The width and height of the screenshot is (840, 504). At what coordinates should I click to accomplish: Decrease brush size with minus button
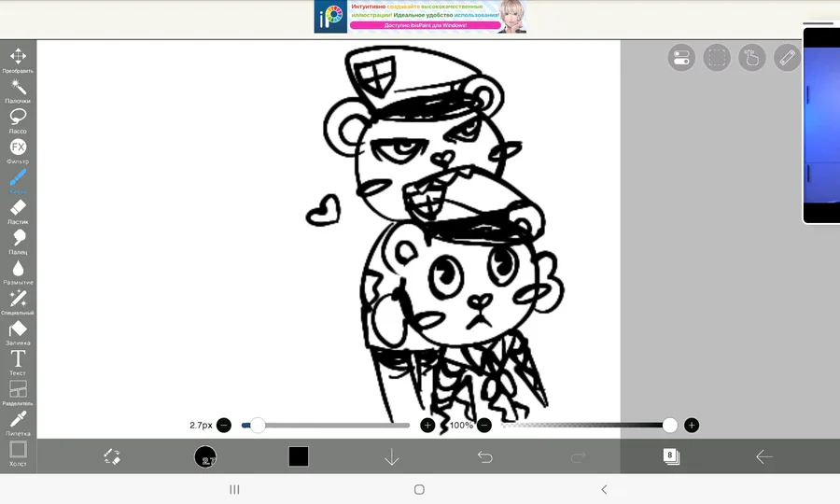224,426
